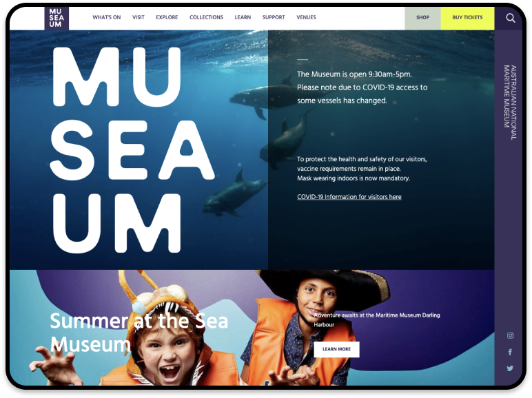
Task: Open the Facebook icon in sidebar
Action: (x=510, y=352)
